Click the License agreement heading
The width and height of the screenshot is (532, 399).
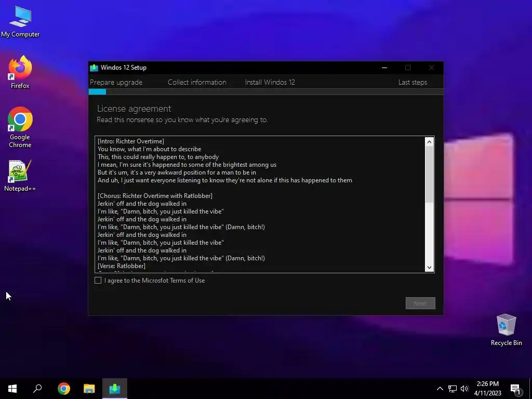click(x=134, y=109)
